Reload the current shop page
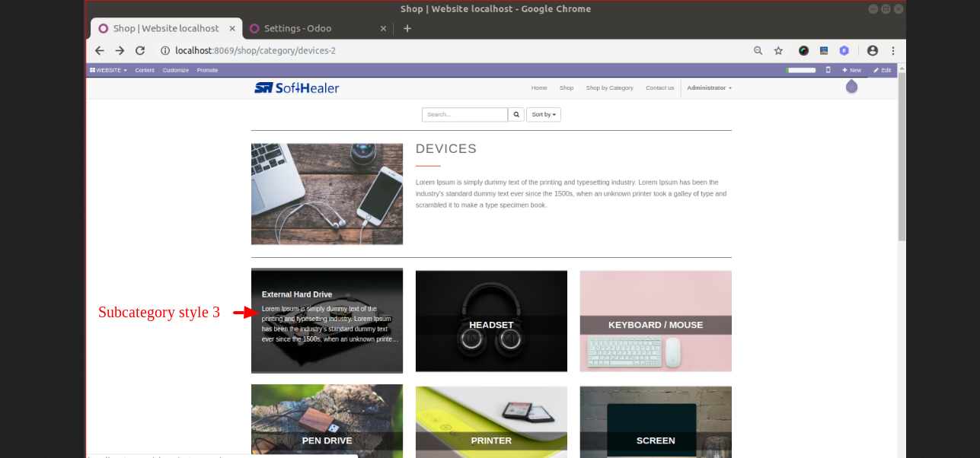Viewport: 980px width, 458px height. pyautogui.click(x=140, y=51)
